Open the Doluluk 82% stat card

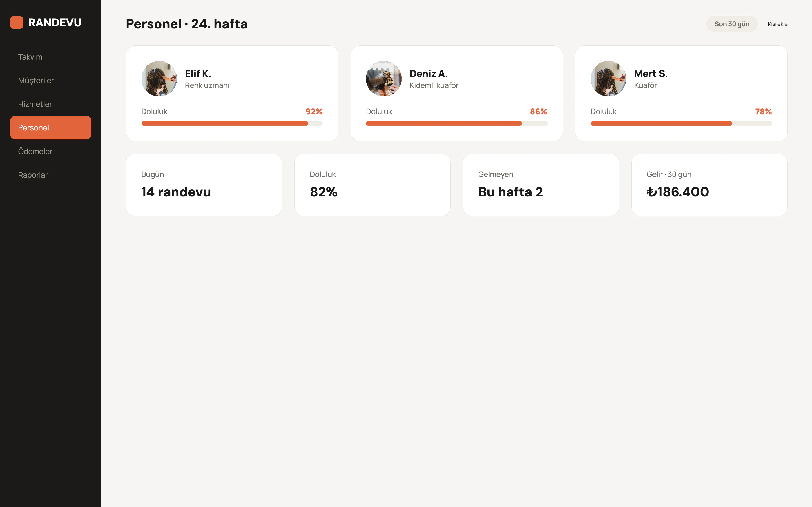[372, 185]
